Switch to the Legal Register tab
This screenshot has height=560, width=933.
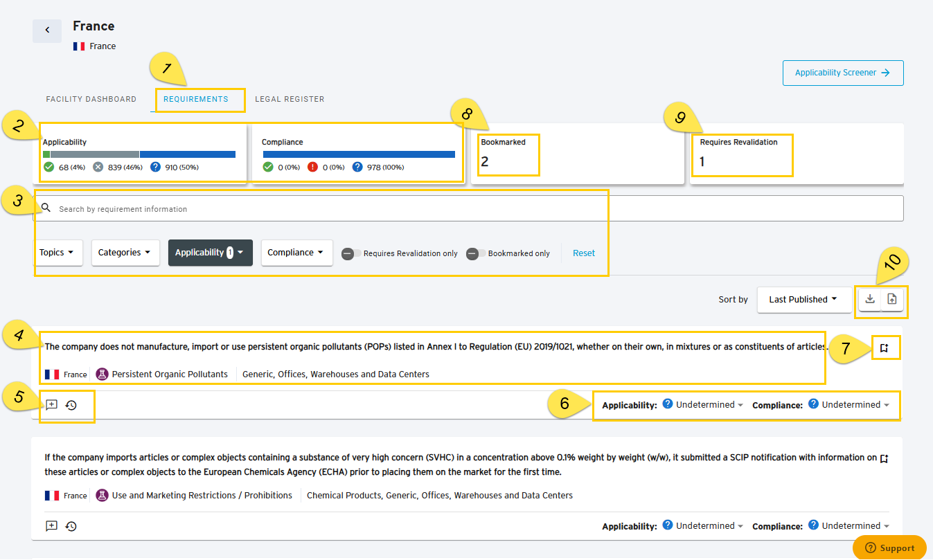pos(290,99)
